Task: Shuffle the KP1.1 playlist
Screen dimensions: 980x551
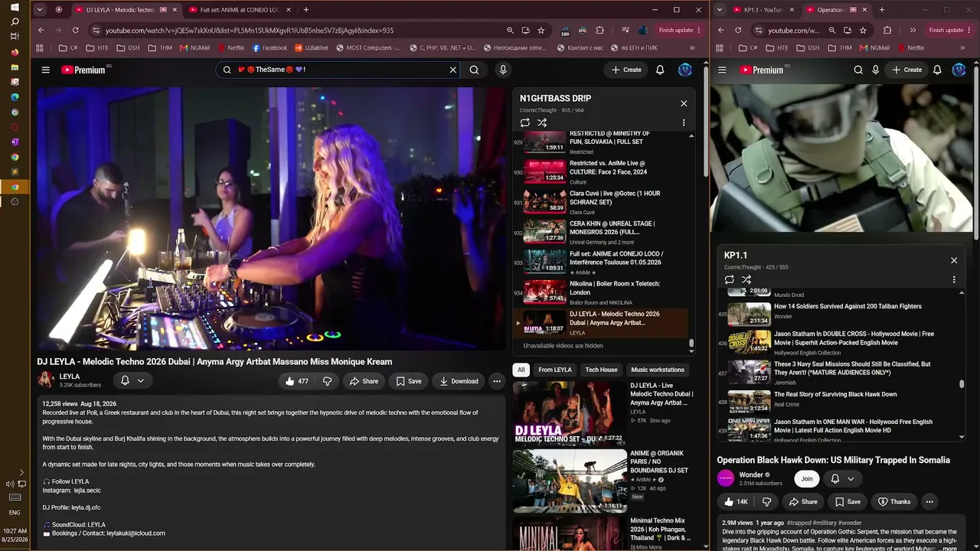Action: (x=746, y=279)
